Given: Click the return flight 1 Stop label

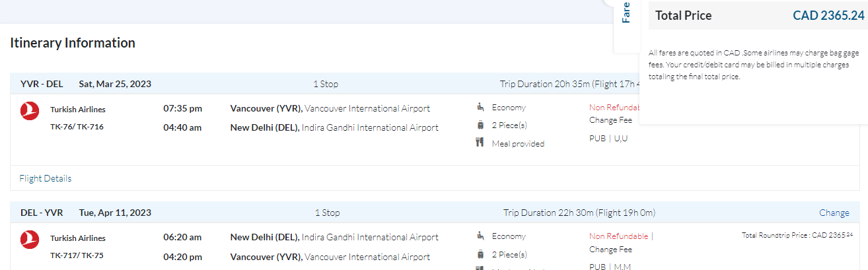Looking at the screenshot, I should pyautogui.click(x=327, y=213).
